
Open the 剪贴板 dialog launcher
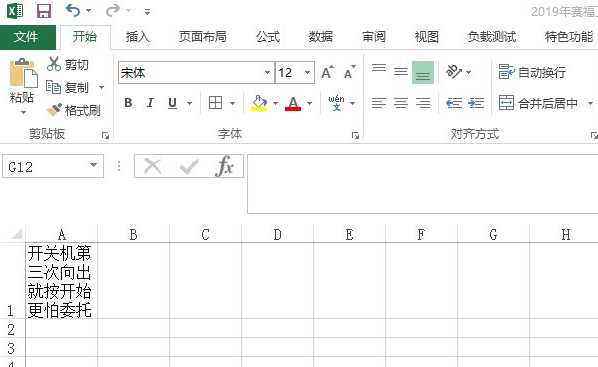(105, 135)
